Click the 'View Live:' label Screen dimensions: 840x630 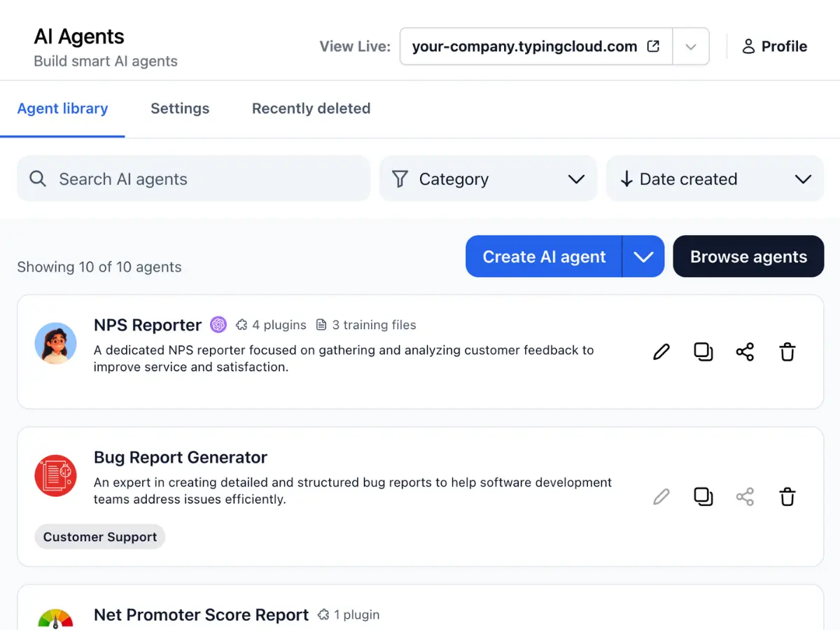(x=355, y=46)
